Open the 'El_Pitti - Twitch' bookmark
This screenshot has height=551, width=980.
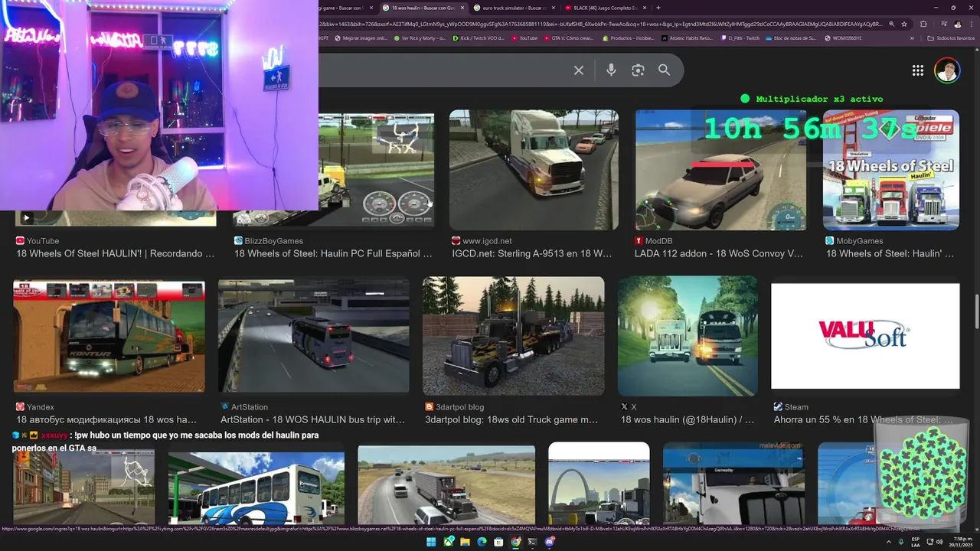(x=740, y=38)
